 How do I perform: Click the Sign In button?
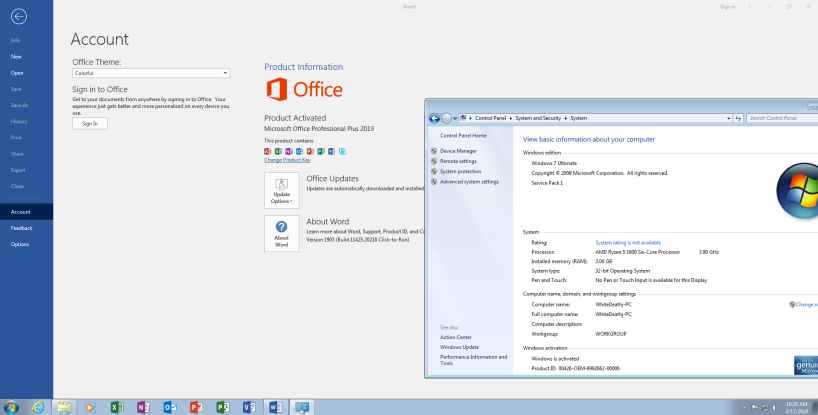tap(90, 123)
